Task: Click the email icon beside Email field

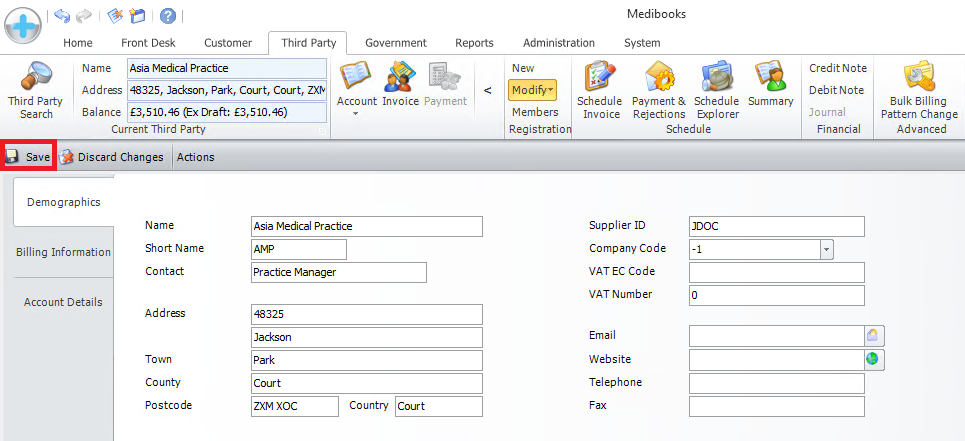Action: tap(873, 336)
